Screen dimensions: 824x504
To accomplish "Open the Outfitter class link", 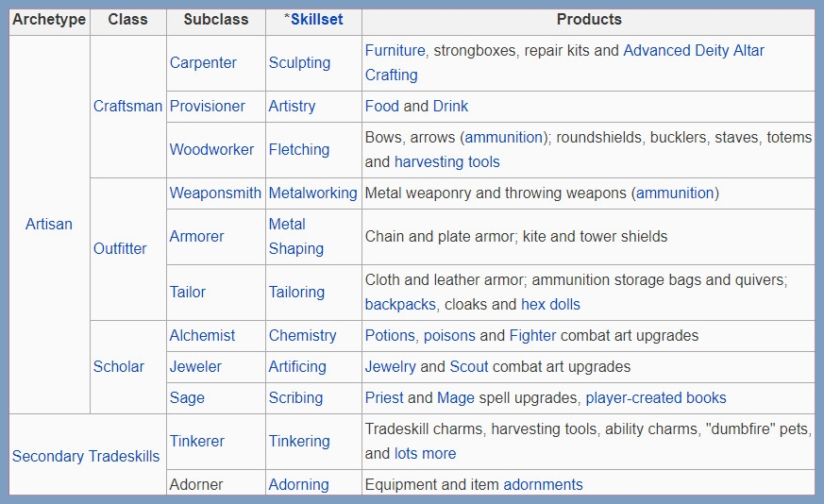I will [x=120, y=248].
